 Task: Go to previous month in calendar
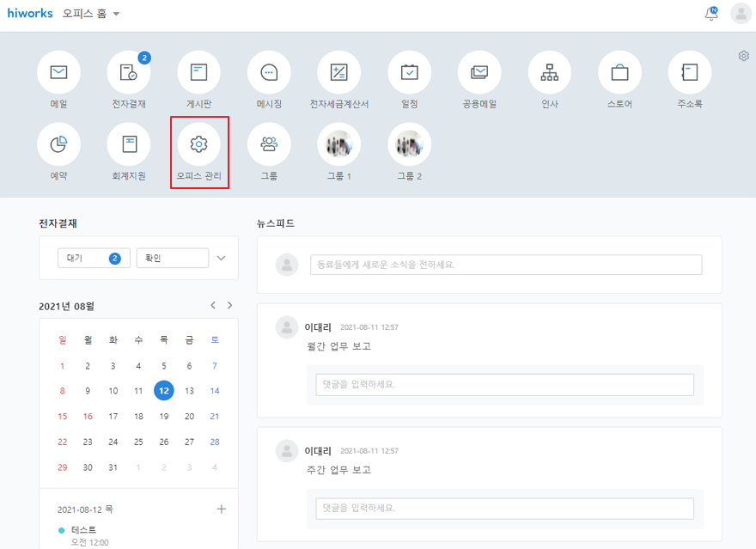(213, 305)
